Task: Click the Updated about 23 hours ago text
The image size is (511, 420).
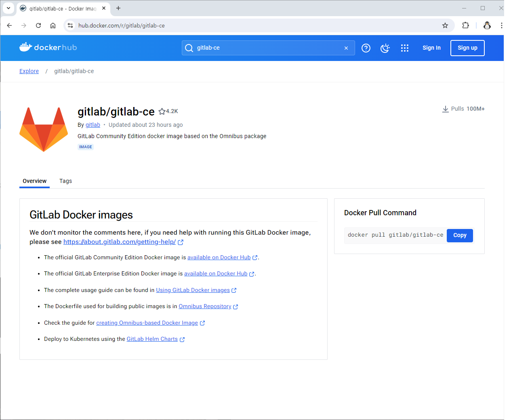Action: click(145, 125)
